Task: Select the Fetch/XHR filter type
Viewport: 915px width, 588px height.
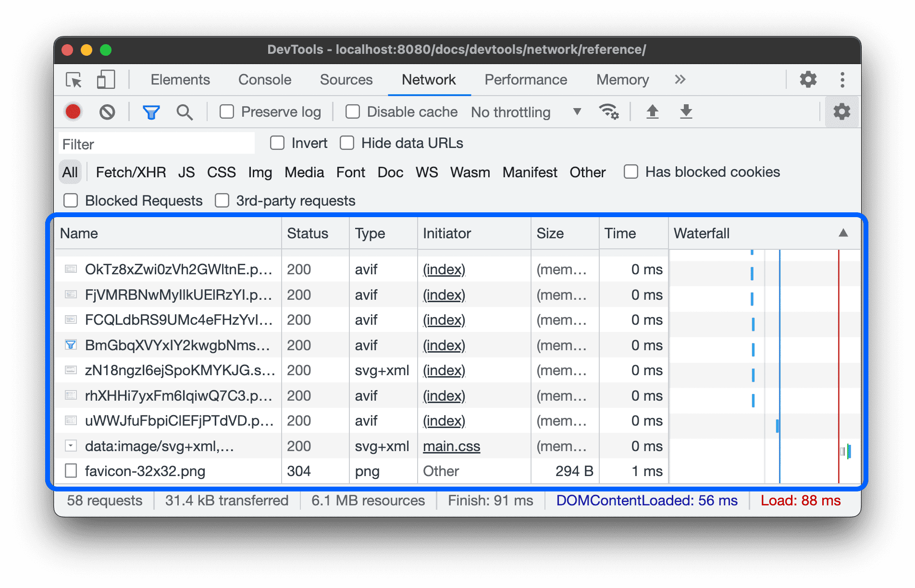Action: (x=131, y=172)
